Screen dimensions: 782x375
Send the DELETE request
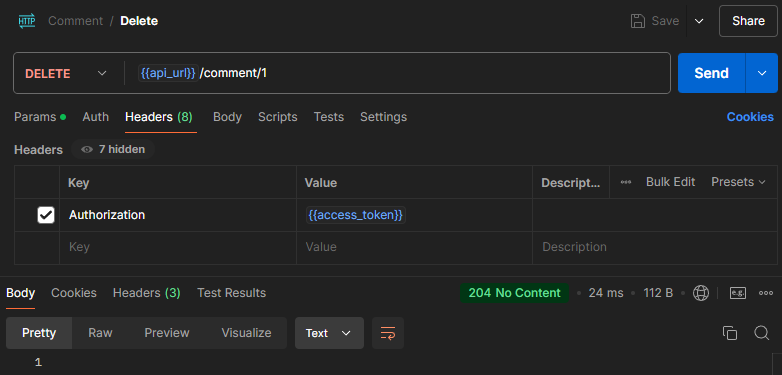coord(711,73)
